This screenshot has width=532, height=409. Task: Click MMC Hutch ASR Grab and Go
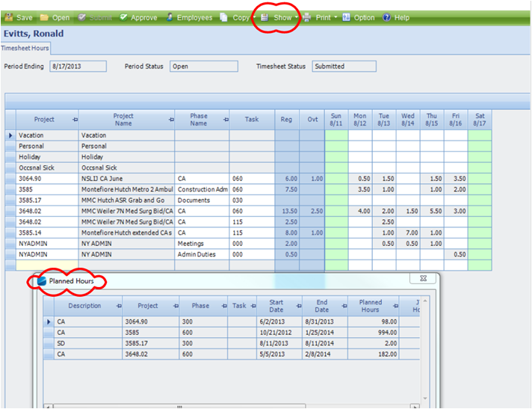126,200
